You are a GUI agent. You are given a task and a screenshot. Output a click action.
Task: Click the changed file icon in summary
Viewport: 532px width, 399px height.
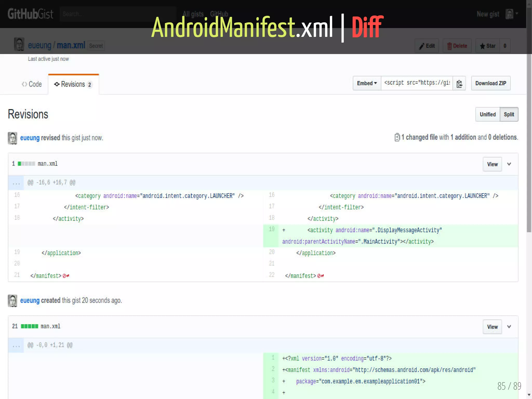tap(397, 137)
